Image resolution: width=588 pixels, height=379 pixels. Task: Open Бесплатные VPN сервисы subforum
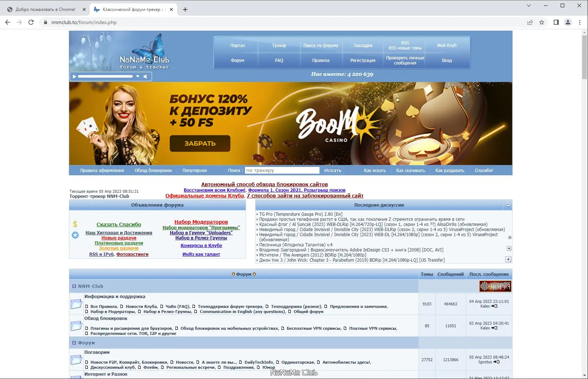pos(314,328)
